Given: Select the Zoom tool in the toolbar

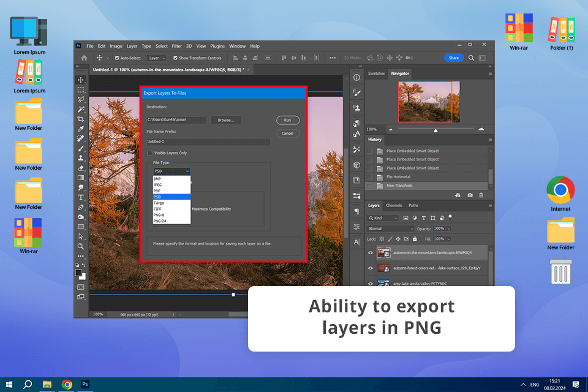Looking at the screenshot, I should [x=81, y=246].
